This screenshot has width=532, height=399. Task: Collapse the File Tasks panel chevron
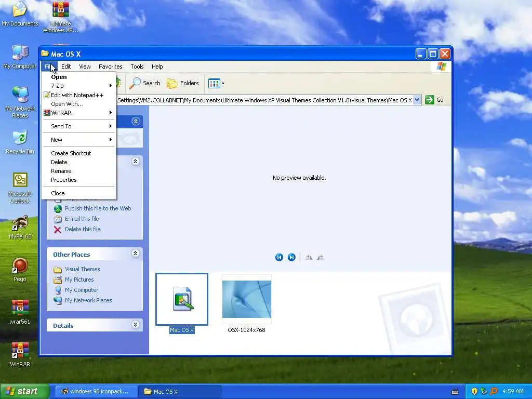(136, 161)
